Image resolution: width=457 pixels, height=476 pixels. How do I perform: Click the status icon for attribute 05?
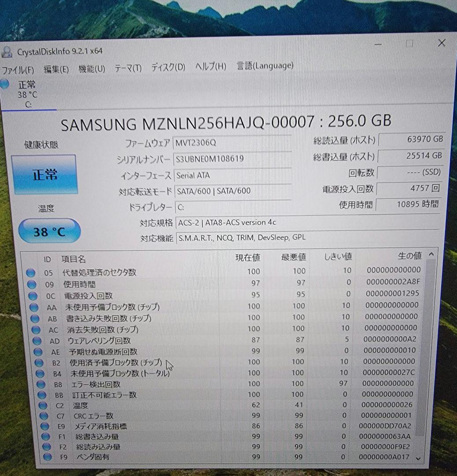point(31,273)
